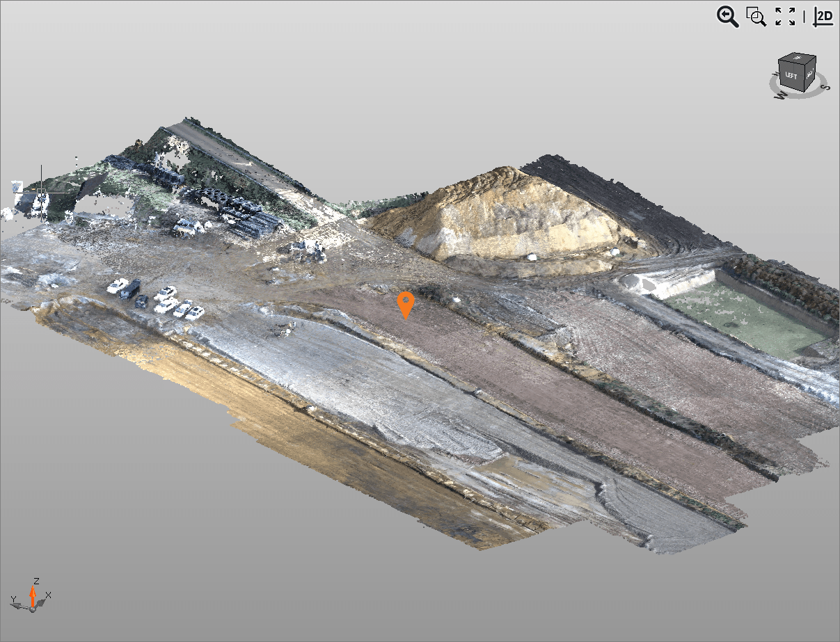Click the top face of the view cube
The width and height of the screenshot is (840, 642).
tap(797, 58)
